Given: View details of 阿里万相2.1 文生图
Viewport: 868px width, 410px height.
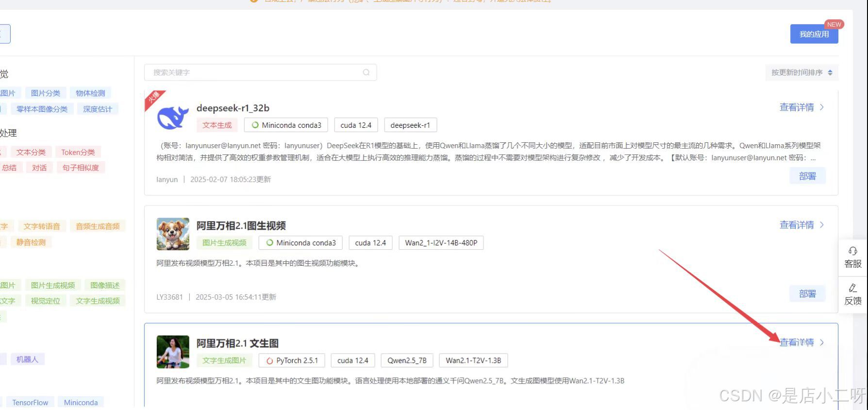Looking at the screenshot, I should [x=801, y=342].
